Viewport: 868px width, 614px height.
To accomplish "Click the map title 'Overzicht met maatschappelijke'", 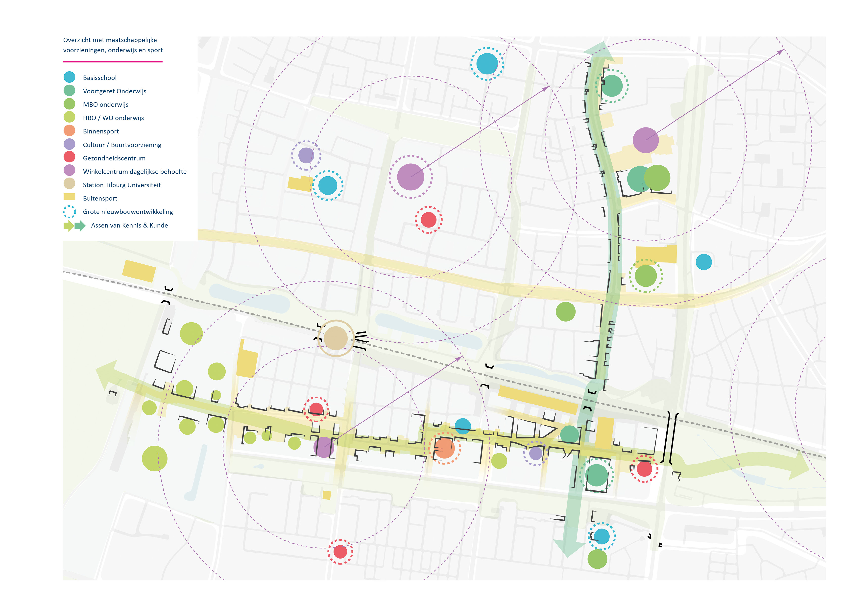I will tap(110, 40).
